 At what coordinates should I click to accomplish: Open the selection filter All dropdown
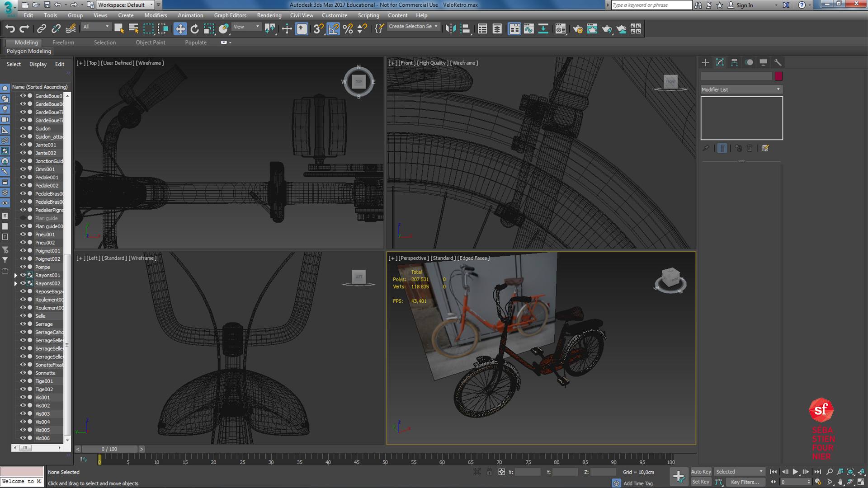pyautogui.click(x=96, y=27)
